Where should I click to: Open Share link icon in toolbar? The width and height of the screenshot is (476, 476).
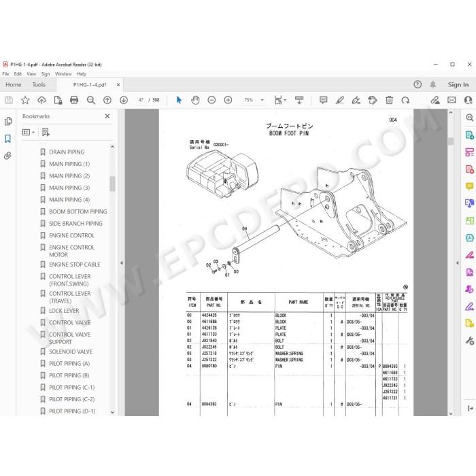coord(435,100)
